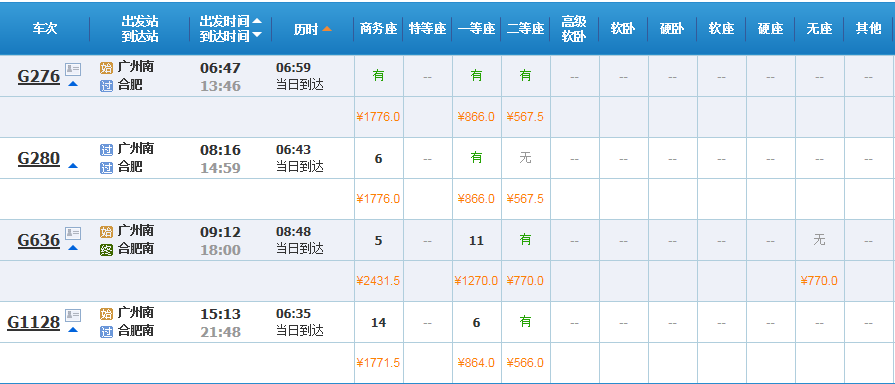This screenshot has width=895, height=384.
Task: Click G276 二等座 availability 有
Action: click(526, 76)
